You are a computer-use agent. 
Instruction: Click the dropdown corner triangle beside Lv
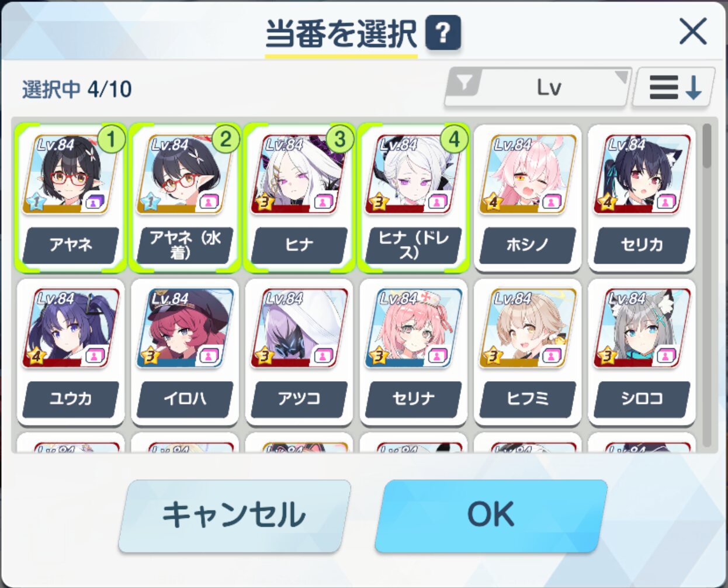[621, 77]
